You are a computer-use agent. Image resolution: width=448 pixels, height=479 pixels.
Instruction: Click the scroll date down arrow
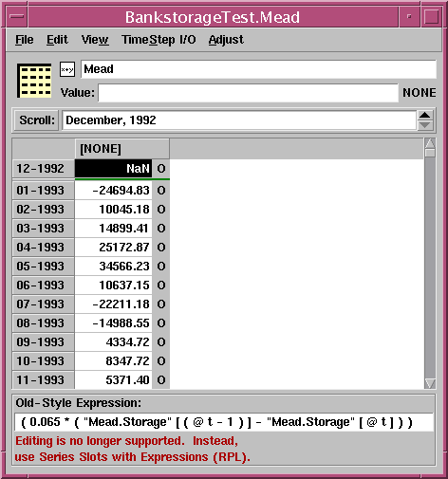[x=424, y=125]
